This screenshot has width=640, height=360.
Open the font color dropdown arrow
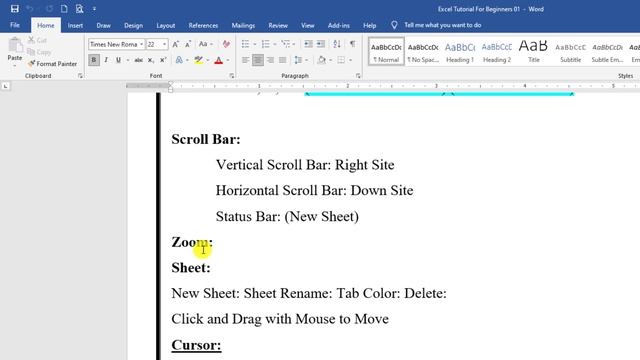pyautogui.click(x=228, y=60)
